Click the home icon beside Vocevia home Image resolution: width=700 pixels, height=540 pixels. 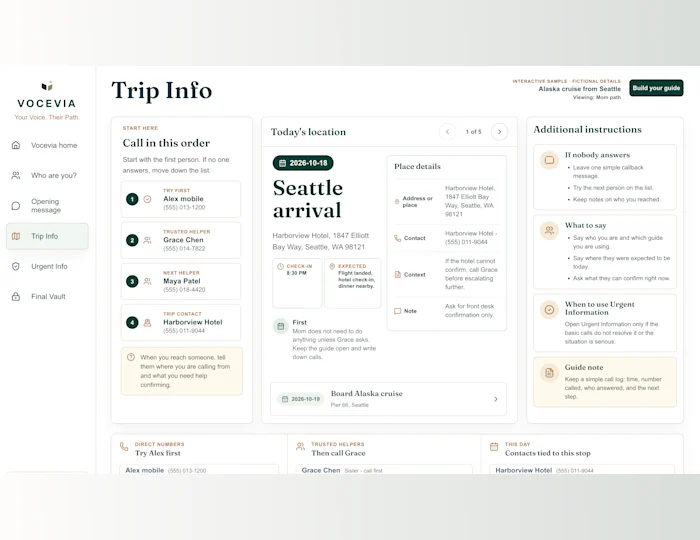click(16, 145)
